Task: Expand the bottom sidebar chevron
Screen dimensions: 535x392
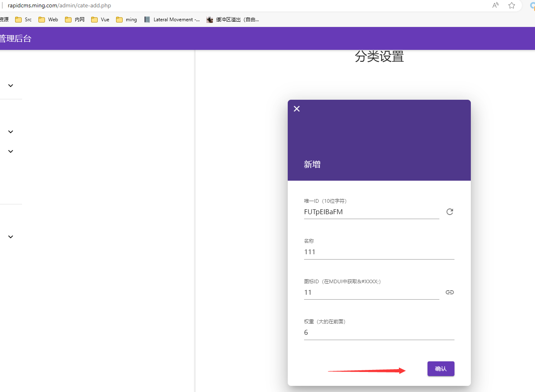Action: [11, 236]
